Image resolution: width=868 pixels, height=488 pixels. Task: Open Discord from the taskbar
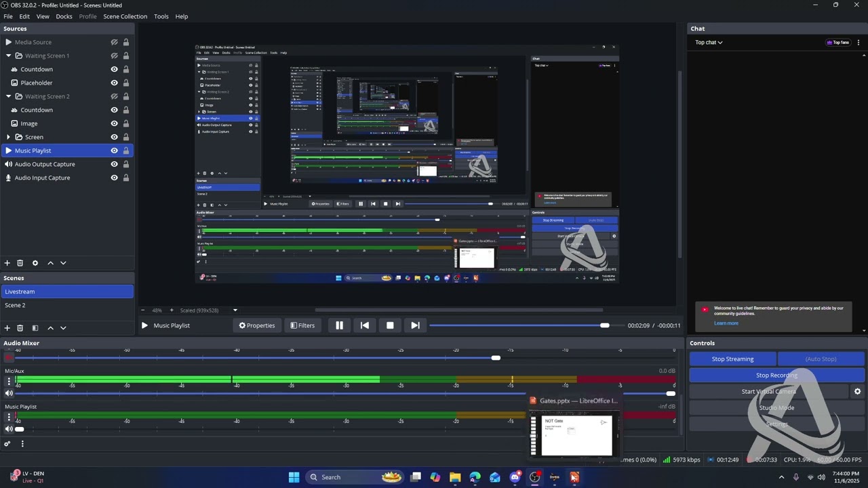tap(515, 477)
